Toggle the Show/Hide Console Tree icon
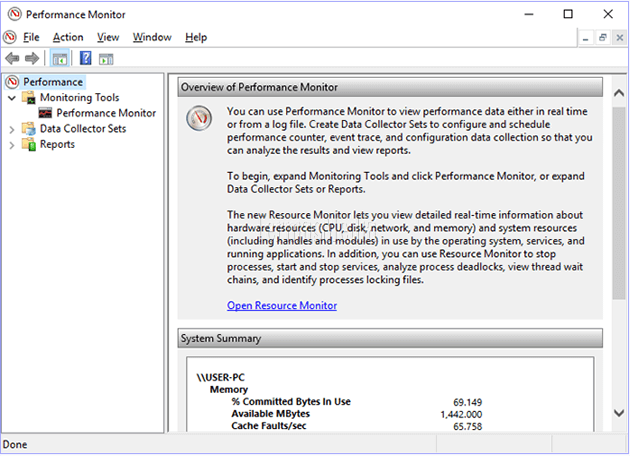 click(59, 59)
